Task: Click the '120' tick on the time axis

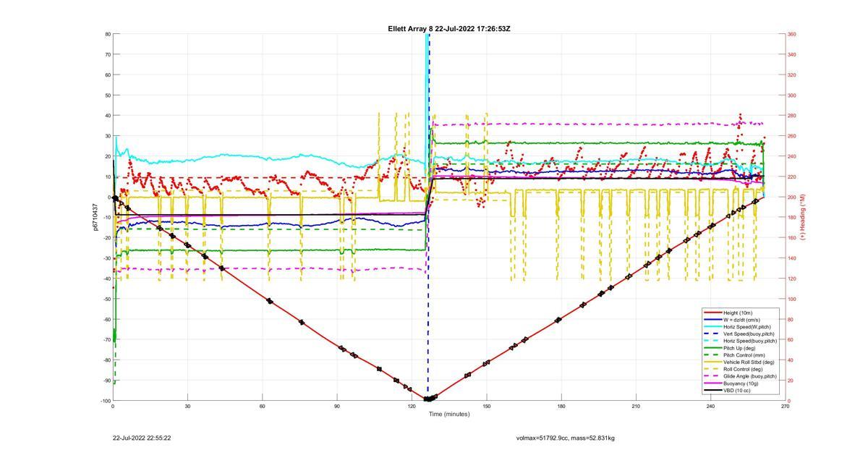Action: pyautogui.click(x=412, y=407)
